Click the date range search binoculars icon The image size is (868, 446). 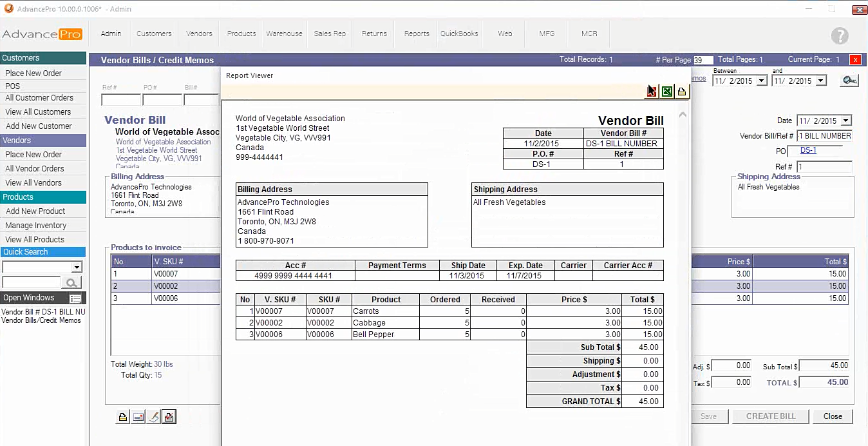[849, 80]
